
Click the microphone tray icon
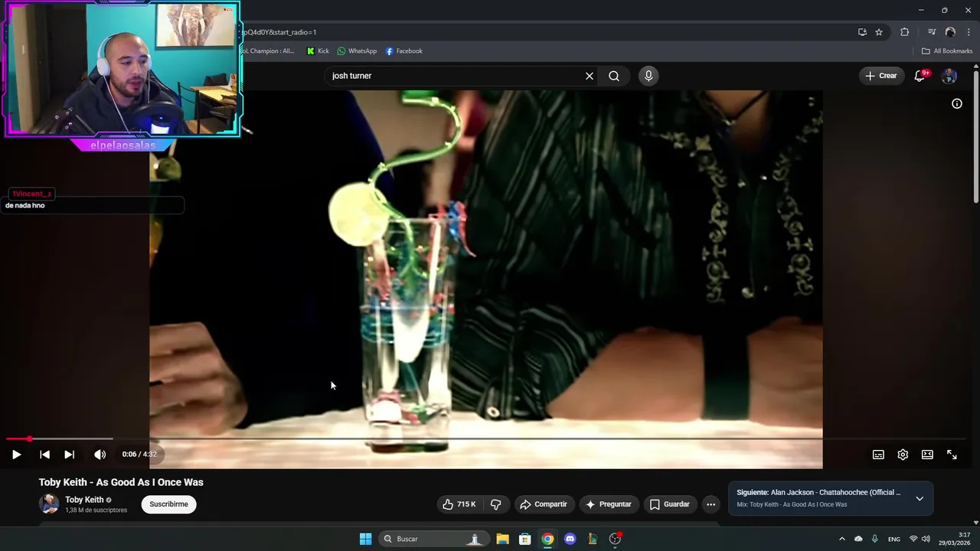[875, 539]
